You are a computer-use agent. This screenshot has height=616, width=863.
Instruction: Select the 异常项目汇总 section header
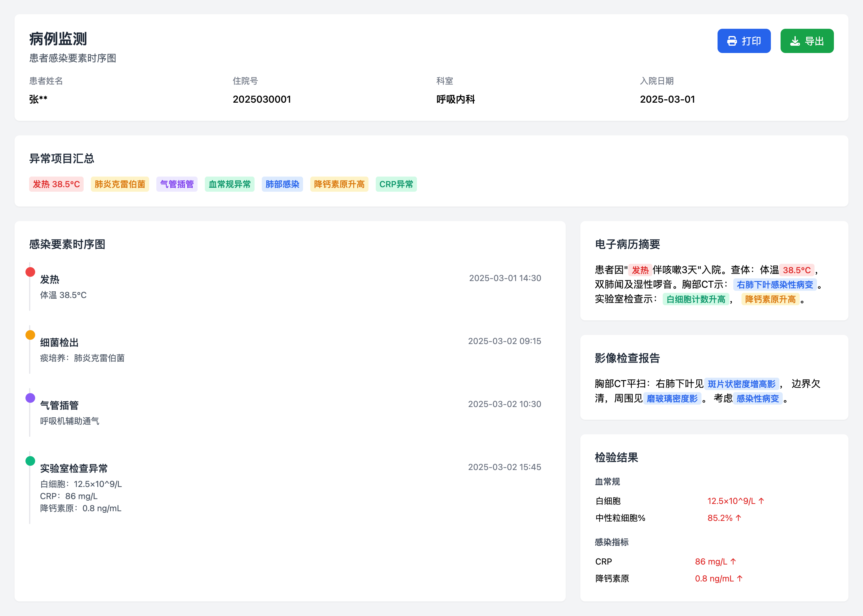tap(62, 159)
